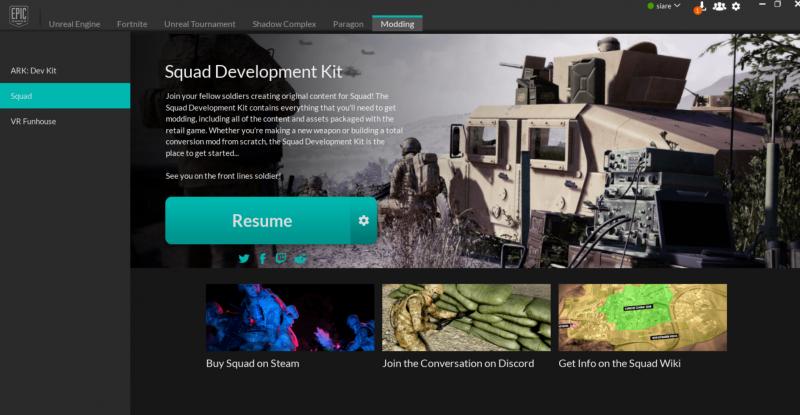Screen dimensions: 800x415
Task: Switch to the Unreal Engine tab
Action: coord(74,24)
